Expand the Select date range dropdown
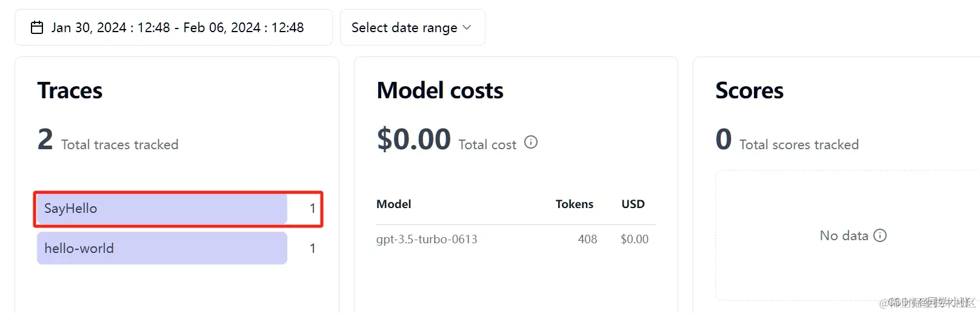The height and width of the screenshot is (313, 980). point(412,27)
